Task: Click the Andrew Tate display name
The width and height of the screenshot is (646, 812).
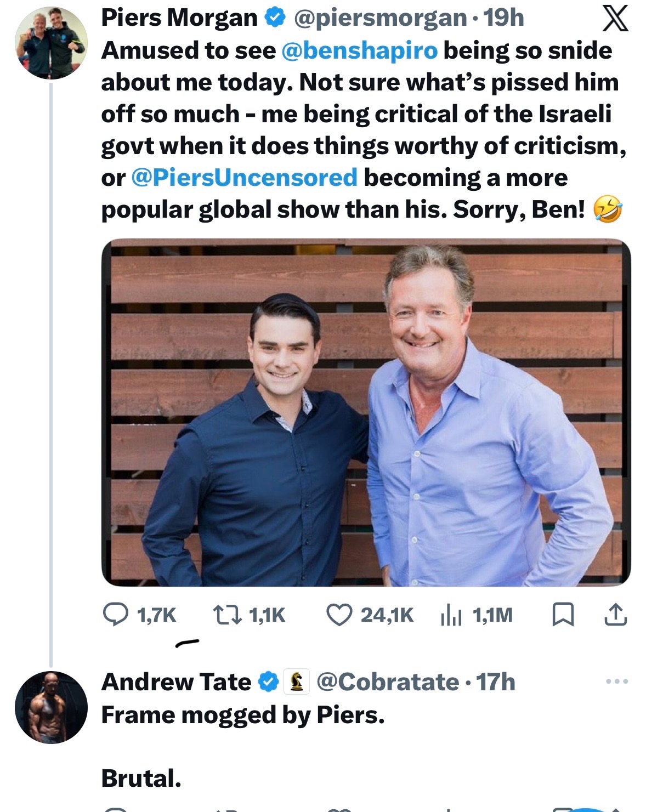Action: 176,682
